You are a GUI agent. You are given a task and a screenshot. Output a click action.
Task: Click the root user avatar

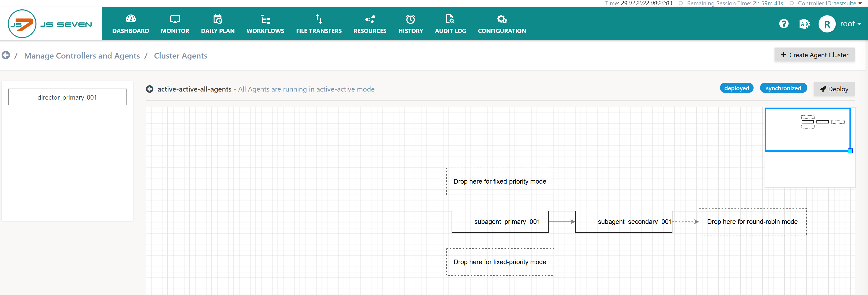pos(827,24)
